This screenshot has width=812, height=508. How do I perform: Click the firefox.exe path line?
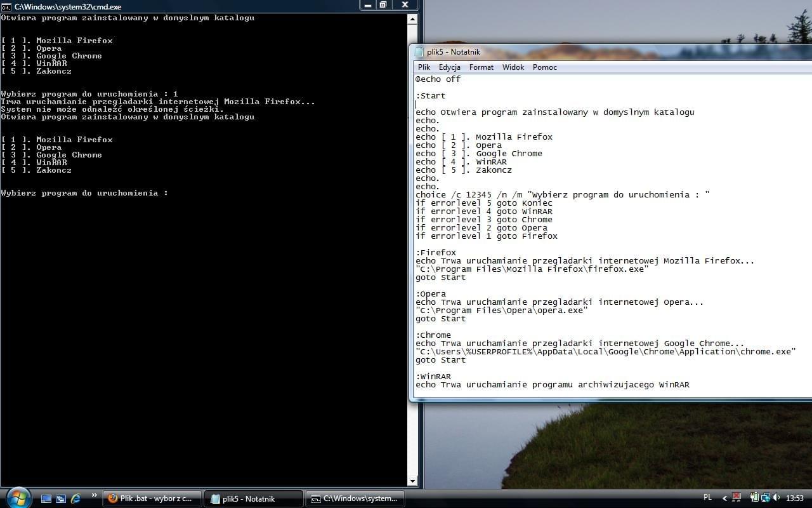tap(532, 269)
